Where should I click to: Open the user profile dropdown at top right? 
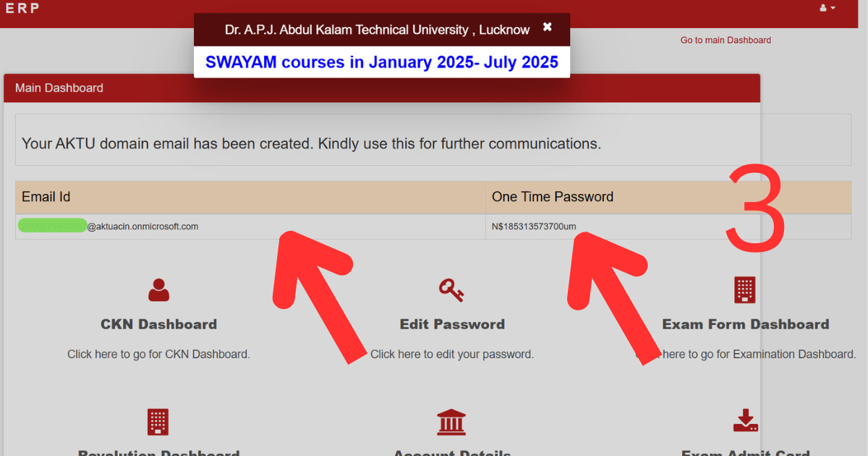827,8
